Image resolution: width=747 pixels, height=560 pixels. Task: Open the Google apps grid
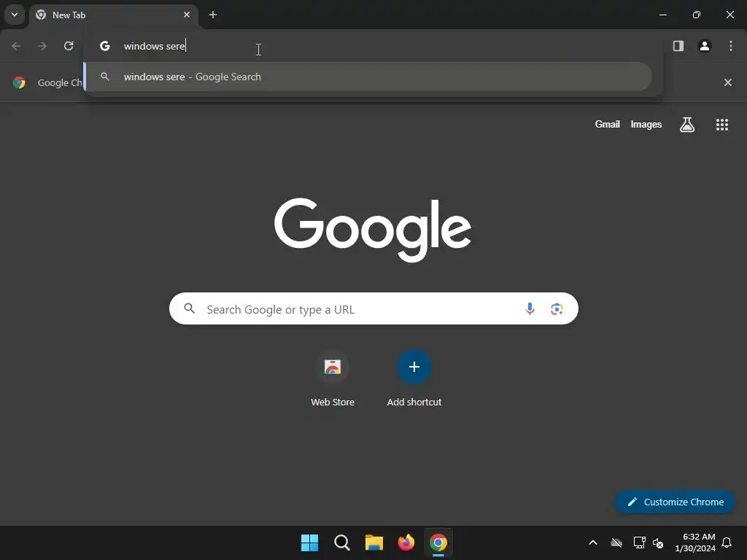click(721, 124)
